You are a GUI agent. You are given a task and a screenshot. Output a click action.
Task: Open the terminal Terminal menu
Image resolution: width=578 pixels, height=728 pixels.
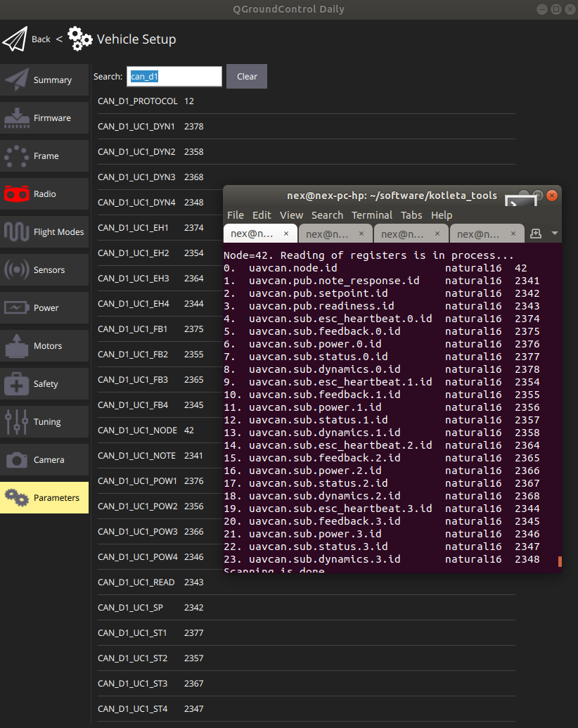pos(372,215)
